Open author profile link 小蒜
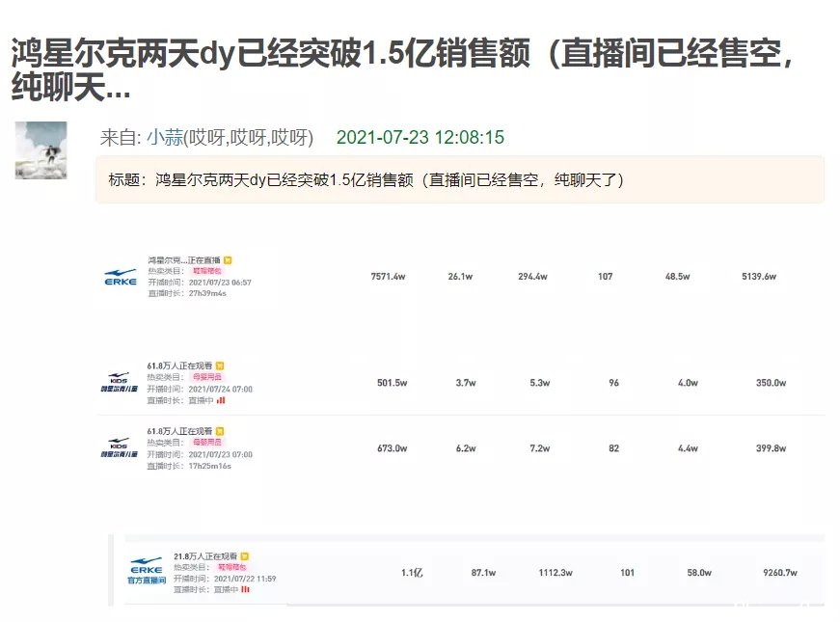This screenshot has height=622, width=840. click(165, 138)
